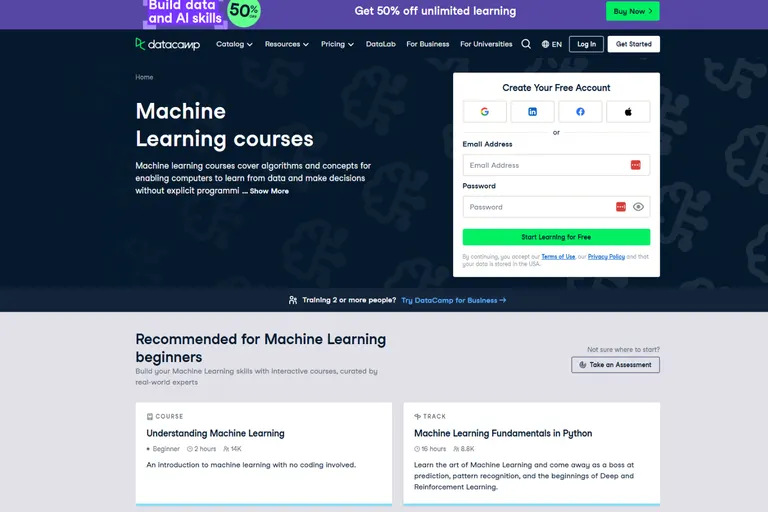This screenshot has width=768, height=512.
Task: Click the 'Machine Learning courses' page title
Action: pos(224,125)
